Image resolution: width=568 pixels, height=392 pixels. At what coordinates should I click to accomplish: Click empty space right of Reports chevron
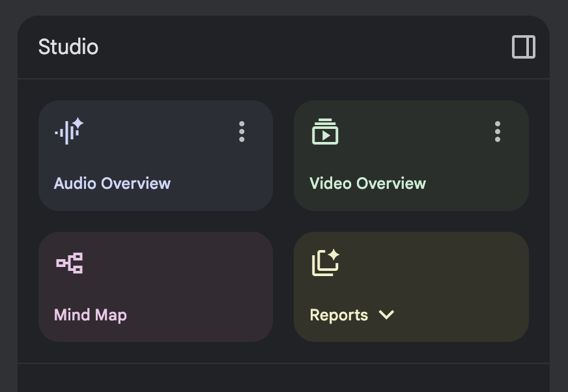click(x=460, y=315)
